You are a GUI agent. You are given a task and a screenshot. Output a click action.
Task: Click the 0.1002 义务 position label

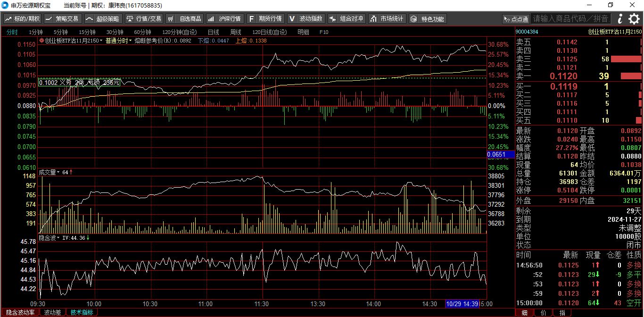tap(79, 82)
